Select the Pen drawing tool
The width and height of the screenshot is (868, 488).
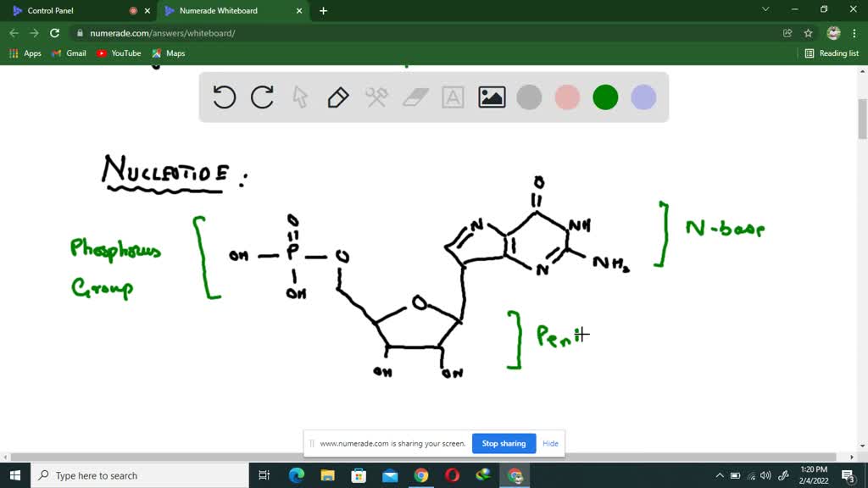[x=337, y=97]
